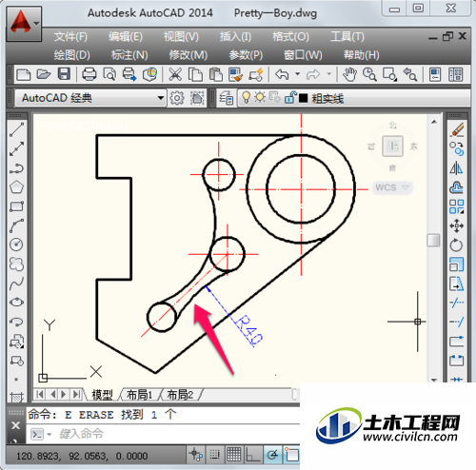Toggle Infer Constraints in status bar

coord(195,455)
